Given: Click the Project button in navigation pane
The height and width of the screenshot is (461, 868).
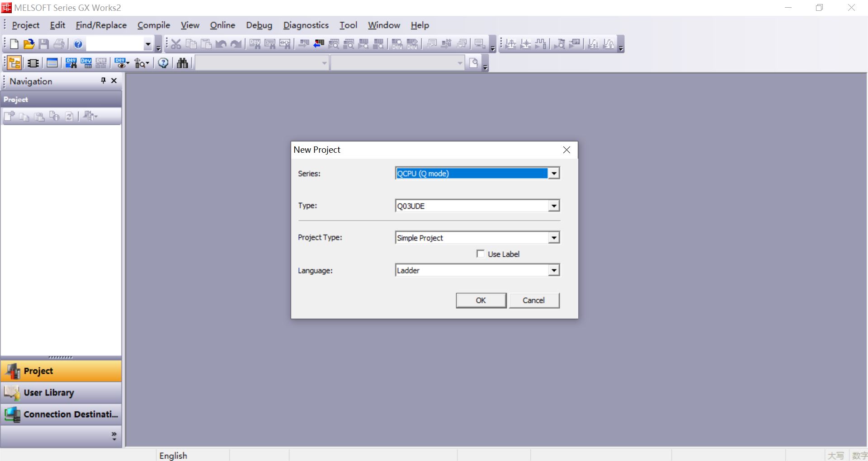Looking at the screenshot, I should [x=61, y=371].
